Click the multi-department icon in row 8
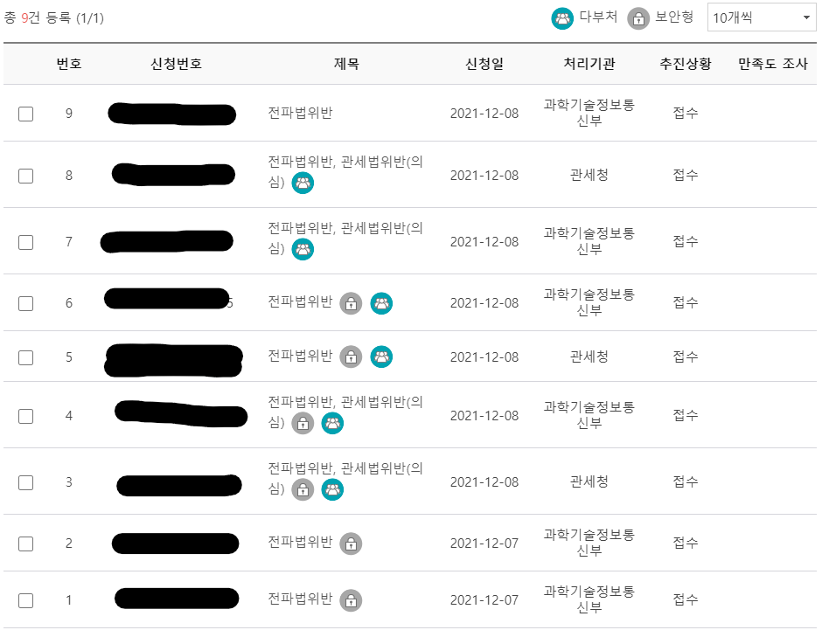Screen dimensions: 836x644 click(303, 183)
